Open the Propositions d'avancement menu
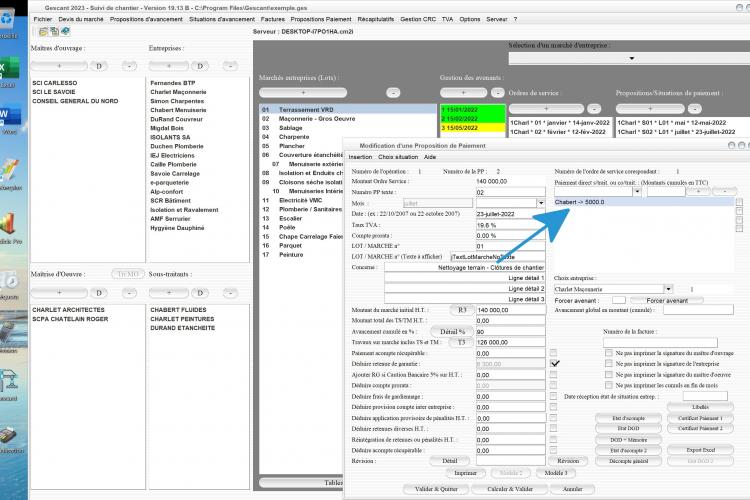The width and height of the screenshot is (750, 500). 146,19
